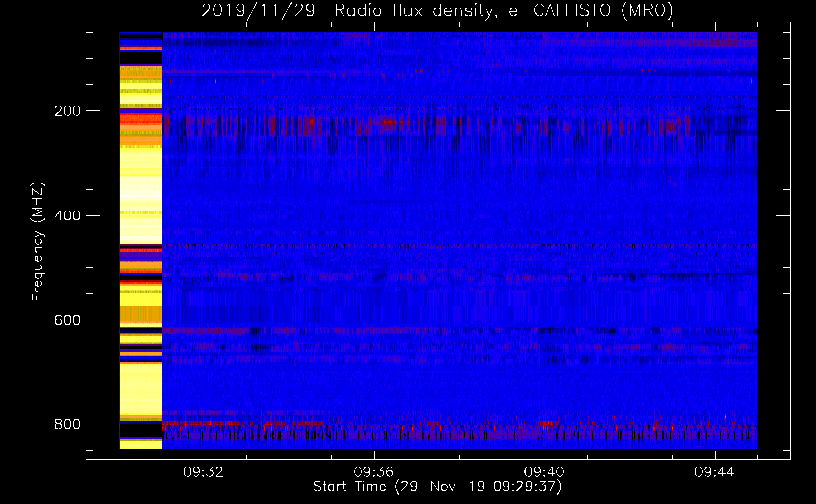Click the 400 frequency tick label

(67, 216)
